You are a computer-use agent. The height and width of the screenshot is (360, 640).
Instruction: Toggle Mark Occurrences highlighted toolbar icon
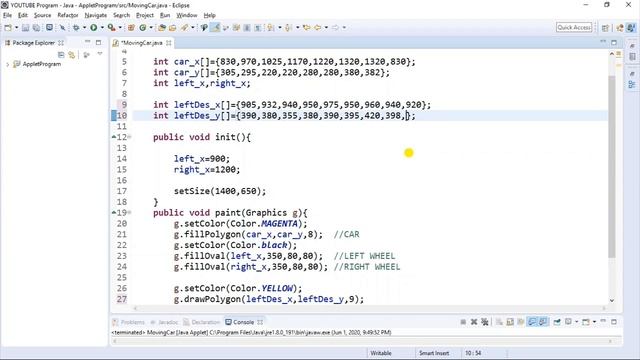[215, 27]
